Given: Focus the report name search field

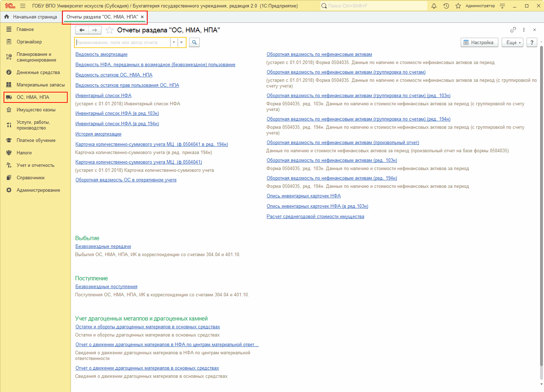Looking at the screenshot, I should [123, 42].
